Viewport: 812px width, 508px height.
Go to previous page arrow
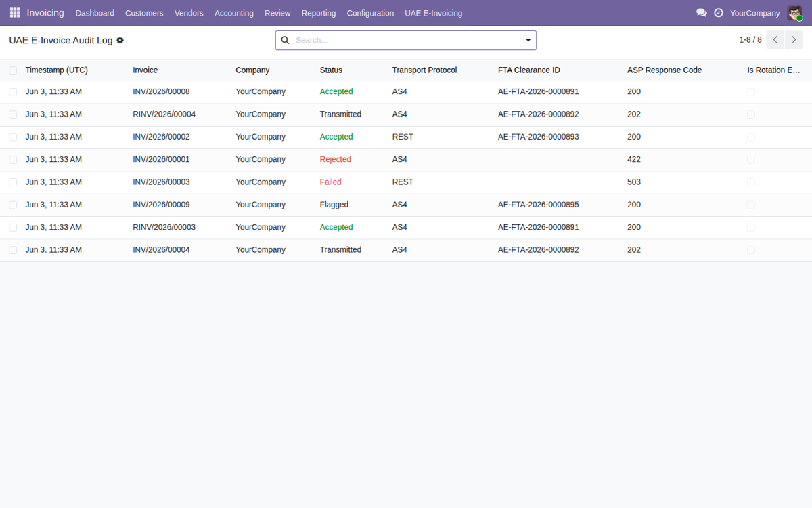775,40
